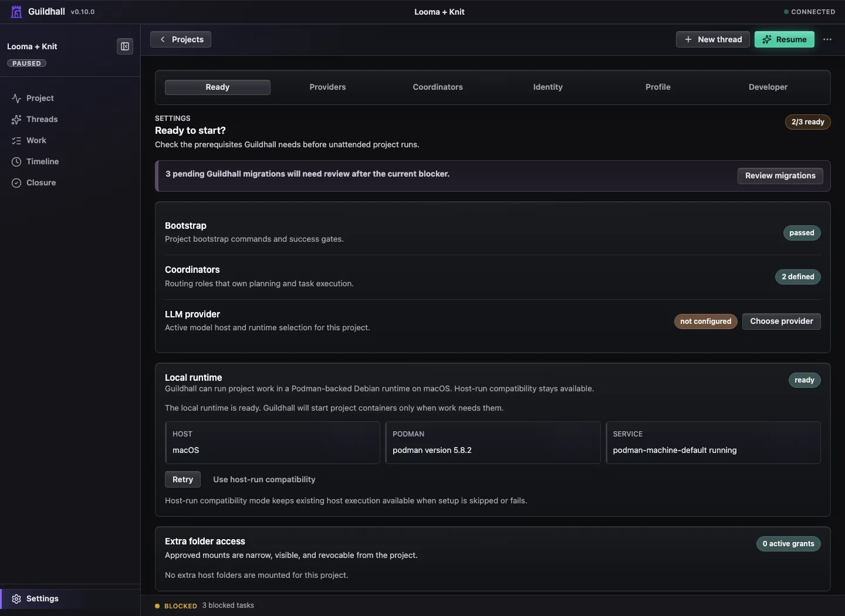Click the Timeline clock icon
This screenshot has height=616, width=845.
click(16, 161)
